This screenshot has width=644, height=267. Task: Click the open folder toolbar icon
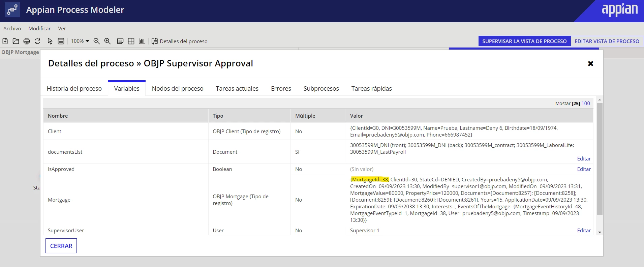coord(16,41)
